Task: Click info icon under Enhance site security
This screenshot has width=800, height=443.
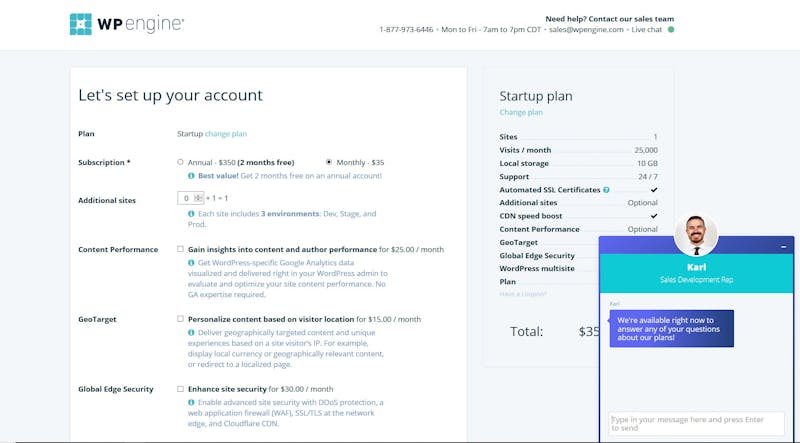Action: coord(191,402)
